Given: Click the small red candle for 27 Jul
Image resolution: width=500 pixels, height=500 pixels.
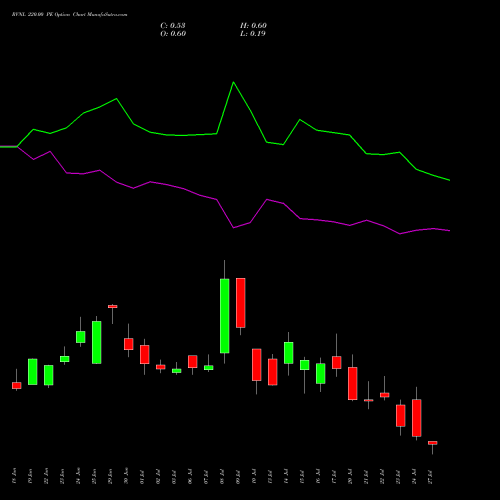Looking at the screenshot, I should (433, 443).
